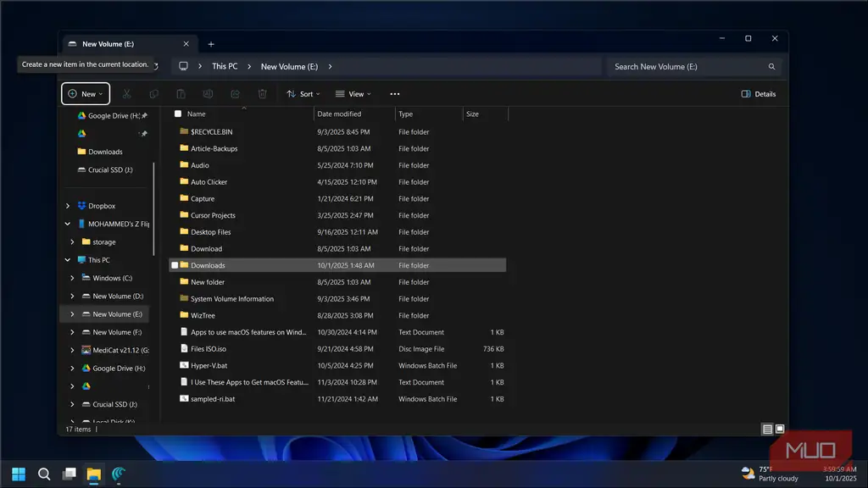Image resolution: width=868 pixels, height=488 pixels.
Task: Open taskbar Search
Action: click(44, 474)
